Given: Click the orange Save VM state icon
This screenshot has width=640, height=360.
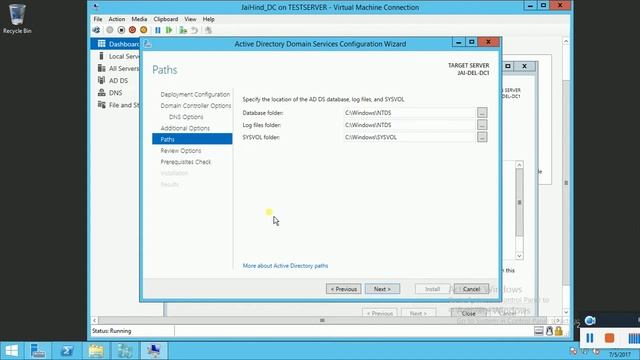Looking at the screenshot, I should 144,30.
